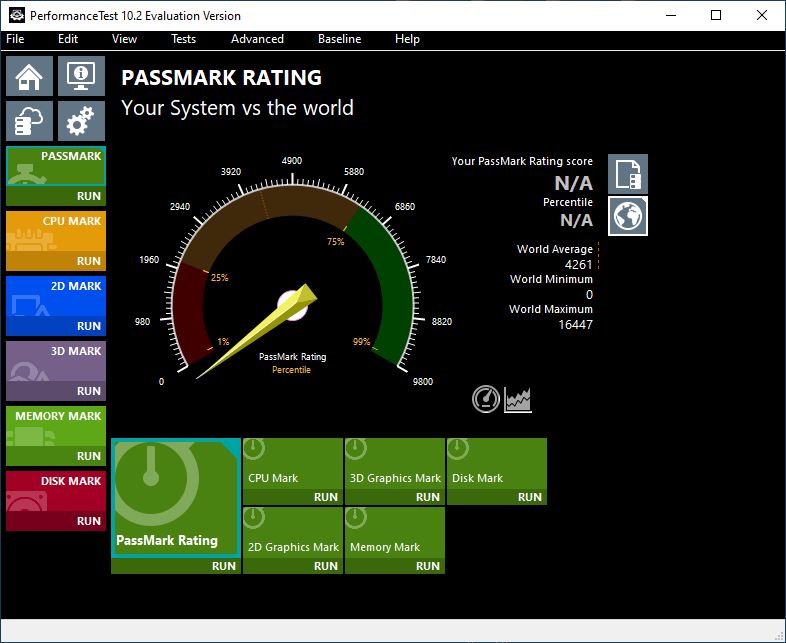
Task: Open the System Information monitor icon
Action: [81, 76]
